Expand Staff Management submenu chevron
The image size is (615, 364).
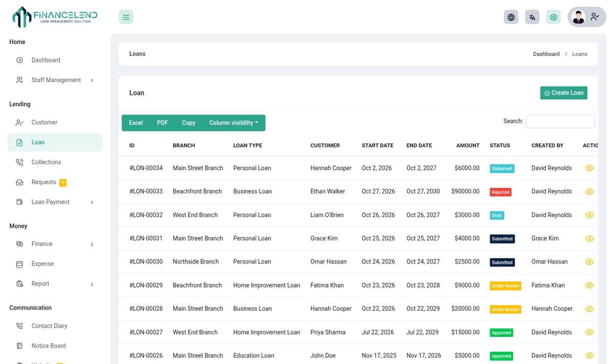92,80
